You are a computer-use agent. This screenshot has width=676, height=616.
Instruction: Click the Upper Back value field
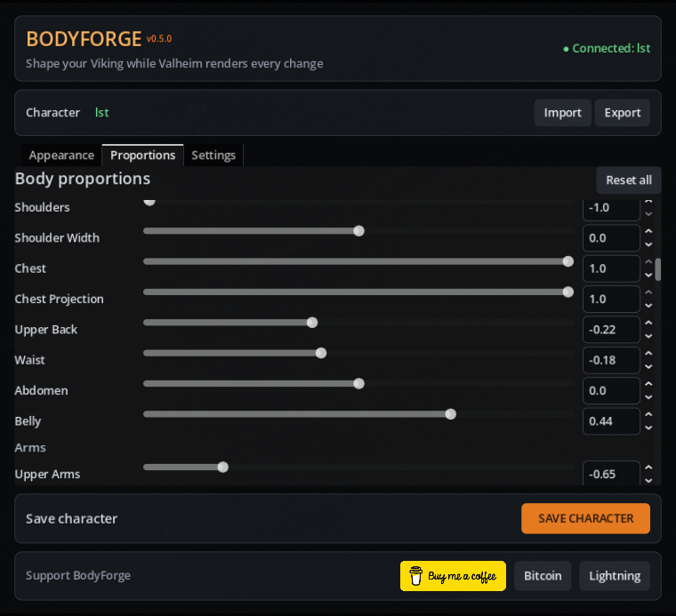pos(611,330)
